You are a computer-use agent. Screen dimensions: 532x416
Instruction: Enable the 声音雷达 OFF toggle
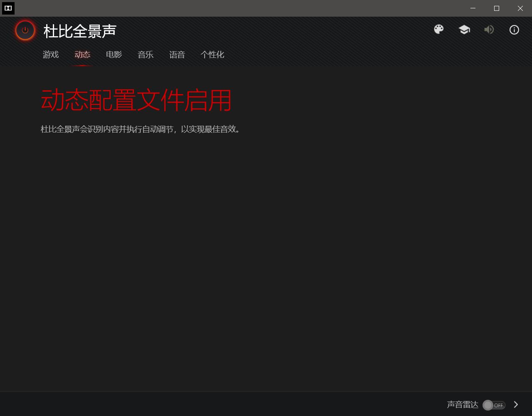click(x=494, y=405)
